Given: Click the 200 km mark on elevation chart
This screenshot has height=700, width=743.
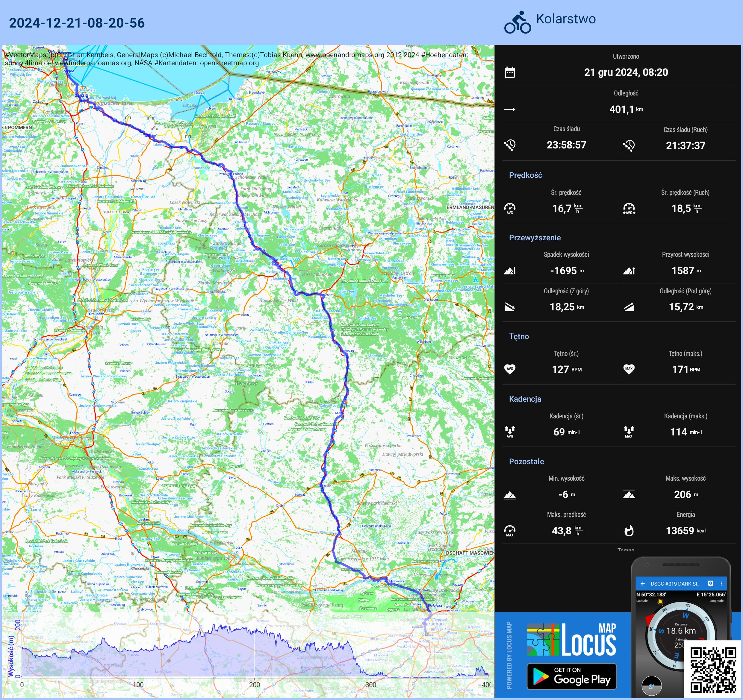Looking at the screenshot, I should (x=254, y=685).
